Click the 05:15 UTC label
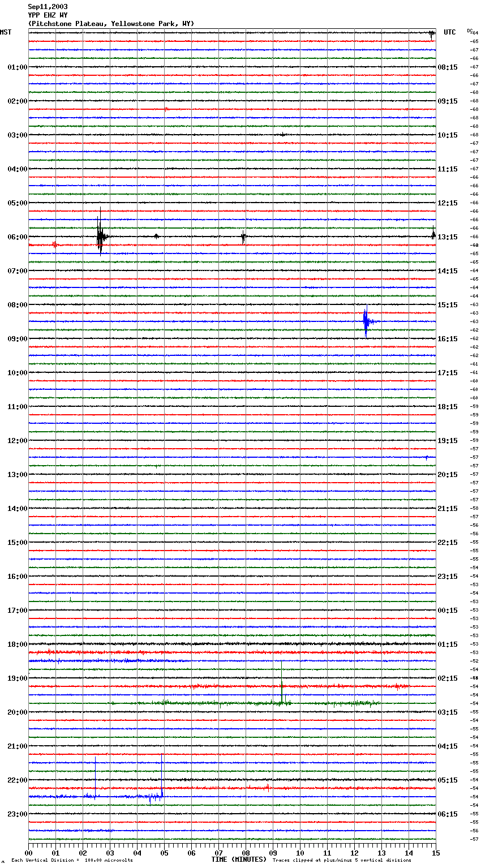This screenshot has height=868, width=481. pyautogui.click(x=448, y=780)
